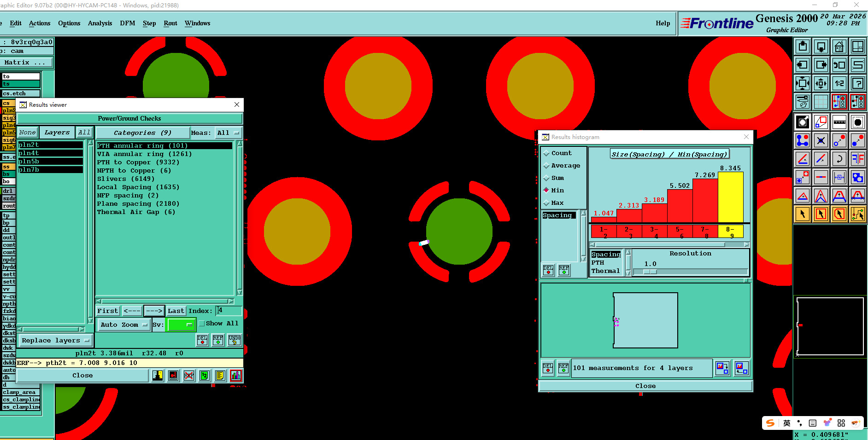The width and height of the screenshot is (868, 440).
Task: Open the DFM menu
Action: tap(128, 23)
